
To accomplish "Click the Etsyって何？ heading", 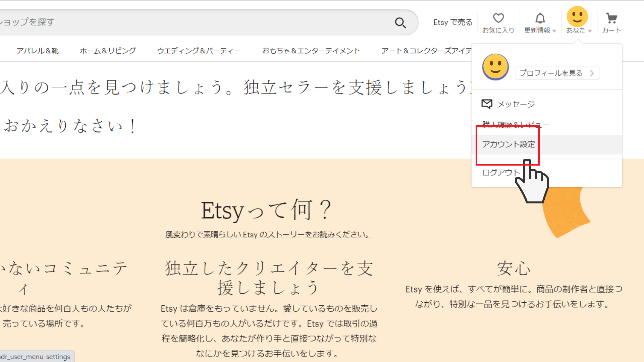I will [x=267, y=210].
